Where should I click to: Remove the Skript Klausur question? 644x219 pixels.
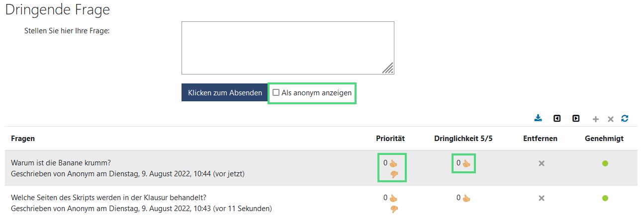click(542, 198)
